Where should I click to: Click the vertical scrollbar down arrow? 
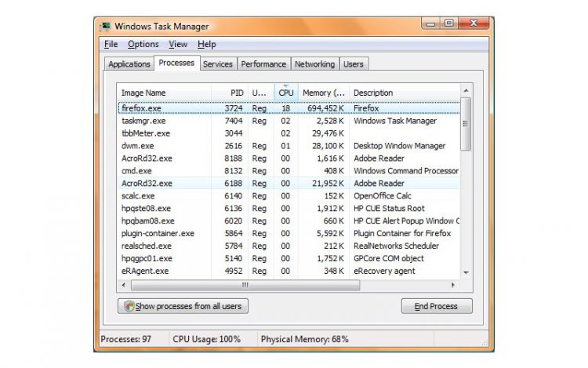(466, 271)
